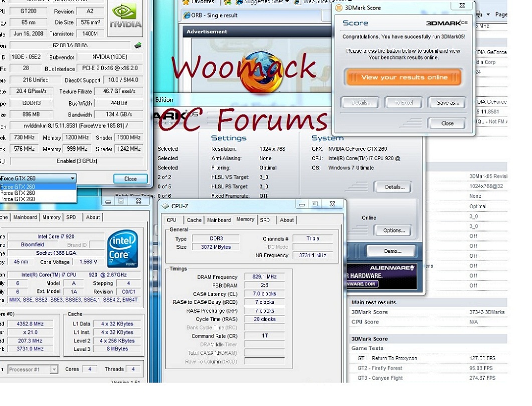The image size is (532, 406).
Task: Click the Command Rate 1T value
Action: click(264, 336)
